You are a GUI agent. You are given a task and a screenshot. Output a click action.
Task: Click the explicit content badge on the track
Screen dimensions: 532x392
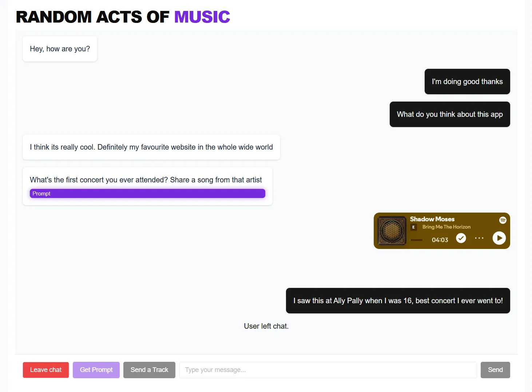(413, 227)
